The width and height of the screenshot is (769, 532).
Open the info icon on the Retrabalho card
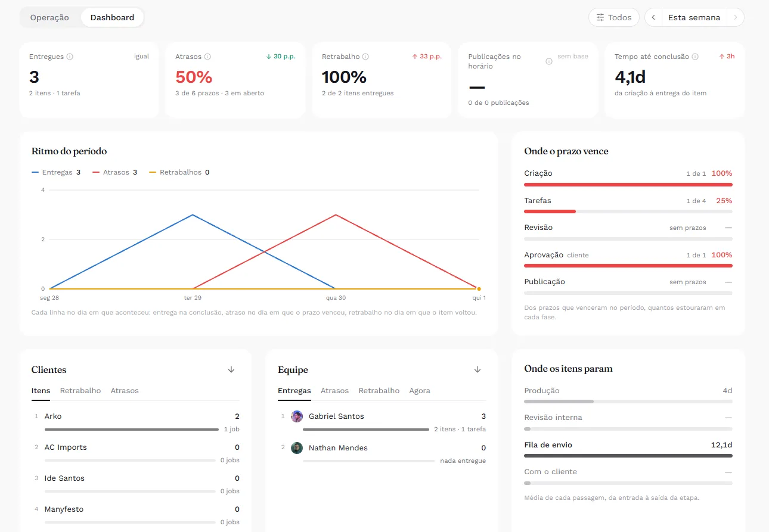point(365,57)
